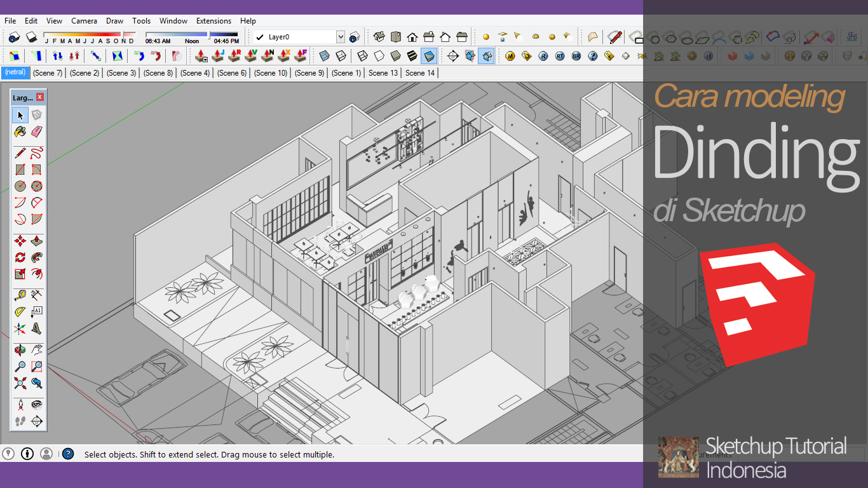Set shadow time to Noon on the slider
The image size is (868, 488).
192,34
